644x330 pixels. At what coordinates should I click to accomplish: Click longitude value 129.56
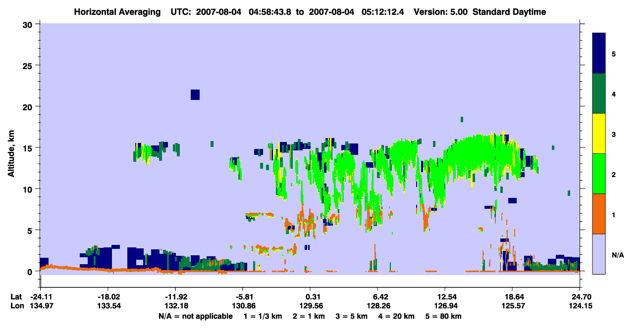(x=311, y=306)
